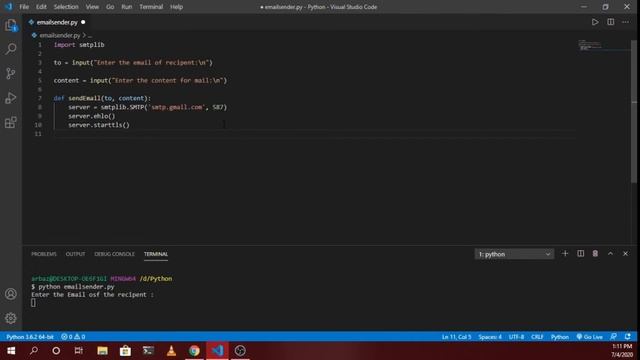Open VLC media player from taskbar
The height and width of the screenshot is (360, 640).
pyautogui.click(x=171, y=351)
